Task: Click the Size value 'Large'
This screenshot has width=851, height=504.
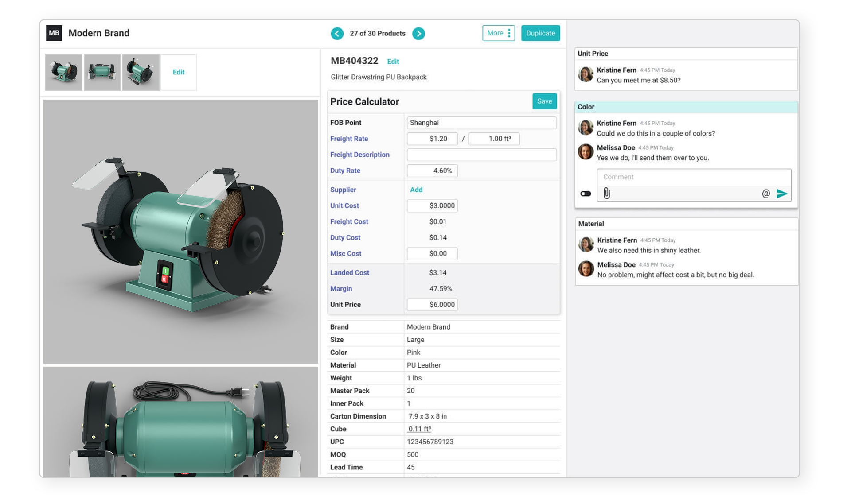Action: tap(415, 339)
